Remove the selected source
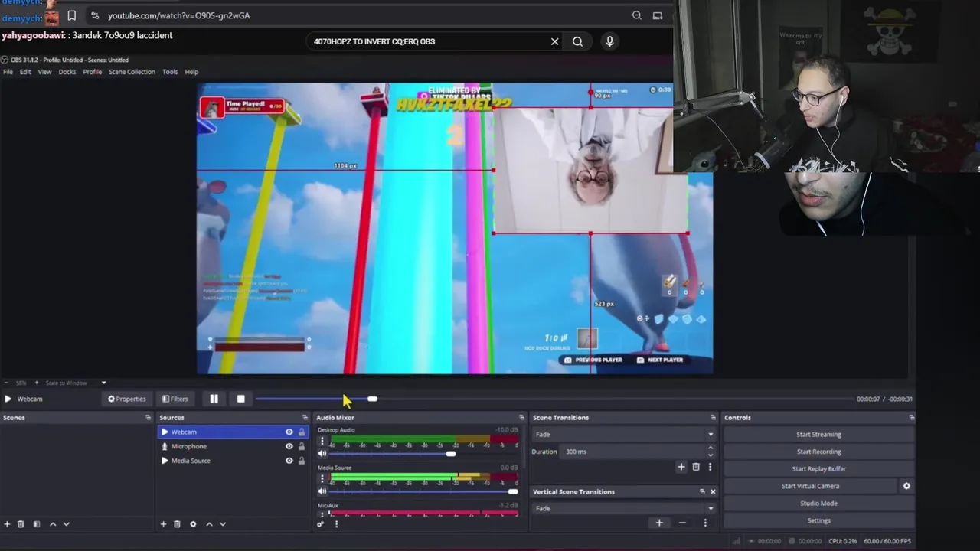Screen dimensions: 980x551 177,524
